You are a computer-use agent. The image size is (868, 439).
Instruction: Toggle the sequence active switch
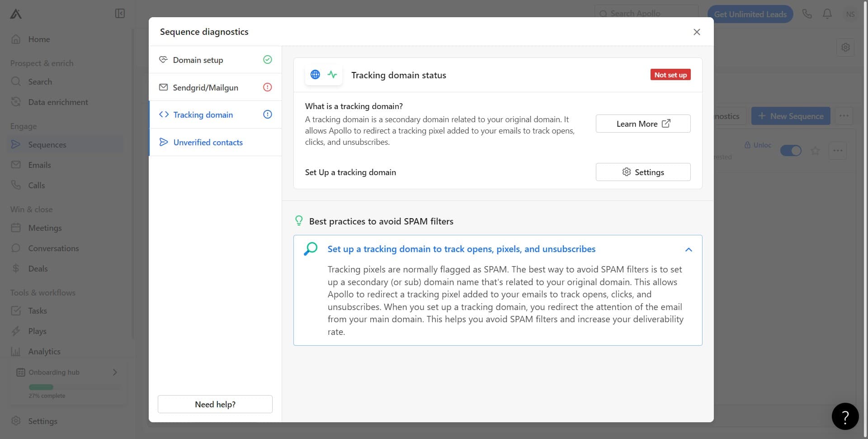(791, 151)
